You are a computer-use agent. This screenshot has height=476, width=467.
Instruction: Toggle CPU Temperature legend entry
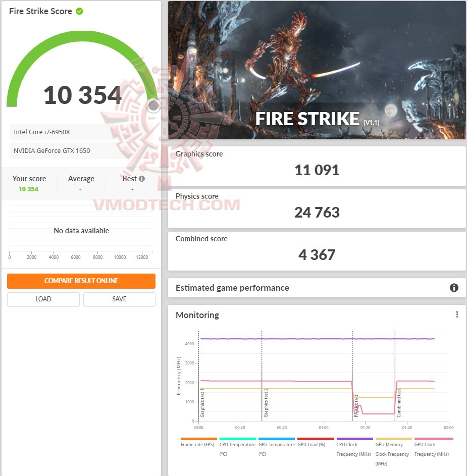(237, 447)
